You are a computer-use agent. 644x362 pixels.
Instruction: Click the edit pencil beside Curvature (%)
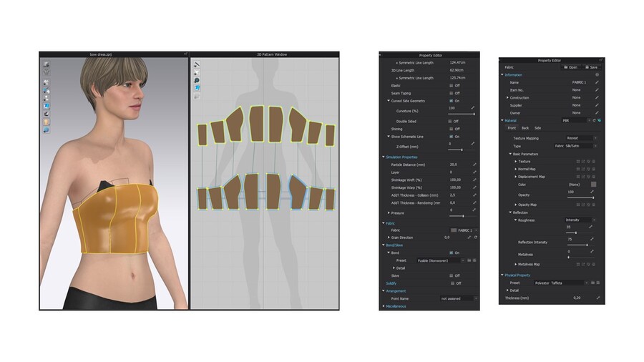tap(473, 108)
